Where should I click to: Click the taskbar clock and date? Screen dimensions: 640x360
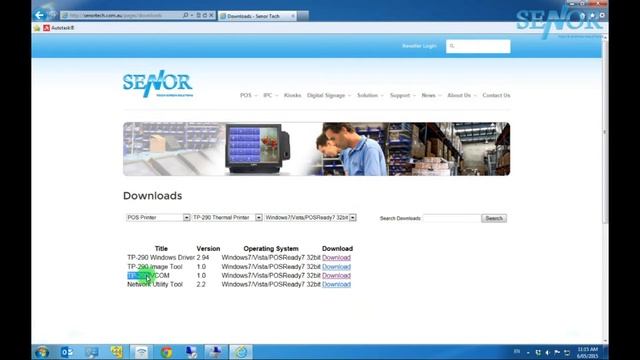(588, 353)
